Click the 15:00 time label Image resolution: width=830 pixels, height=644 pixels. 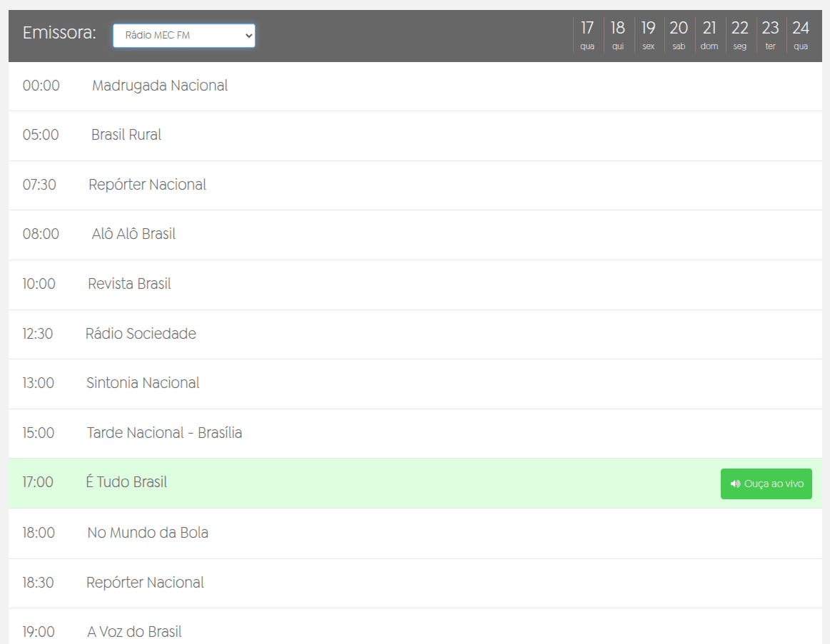(38, 433)
